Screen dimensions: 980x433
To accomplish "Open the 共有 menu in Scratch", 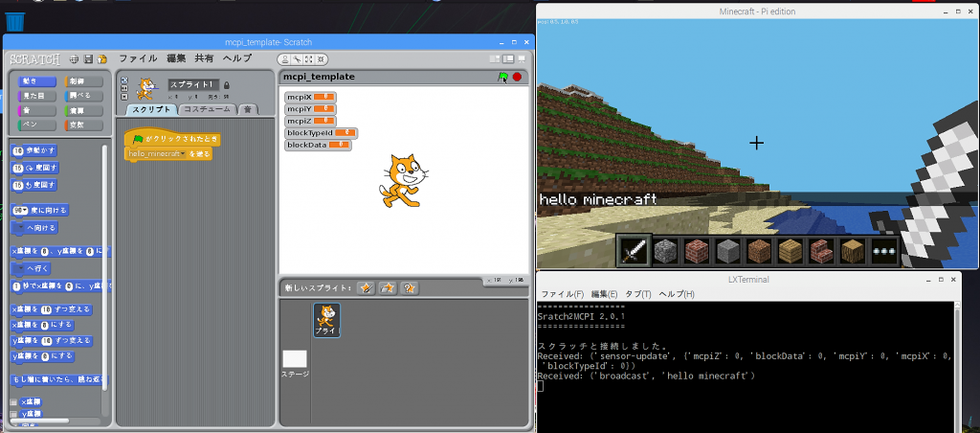I will click(x=205, y=58).
